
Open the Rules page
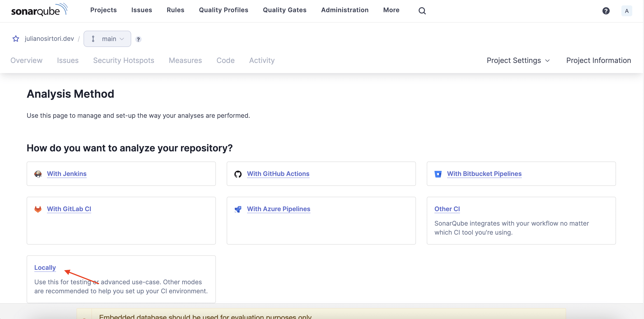(175, 10)
